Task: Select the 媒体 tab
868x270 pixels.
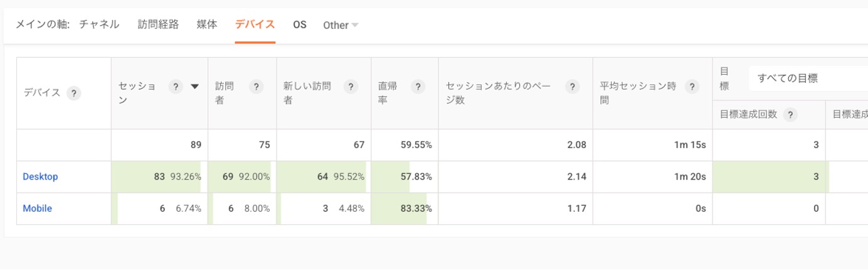Action: tap(207, 24)
